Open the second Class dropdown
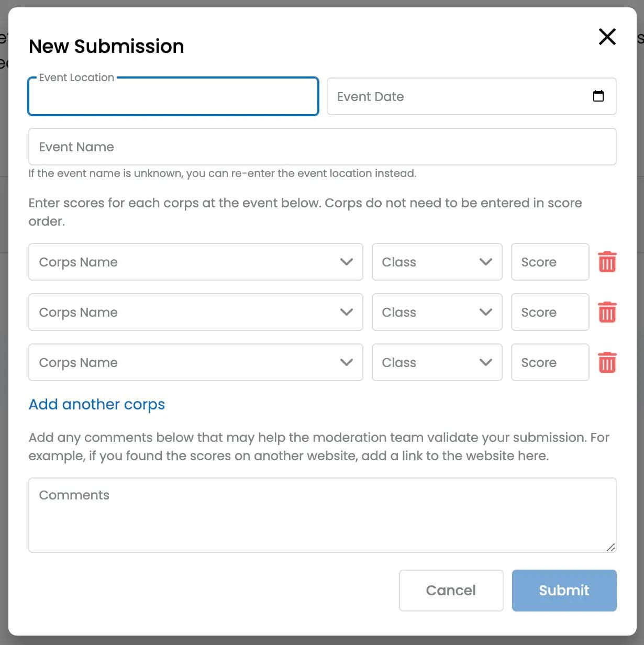The width and height of the screenshot is (644, 645). tap(437, 312)
